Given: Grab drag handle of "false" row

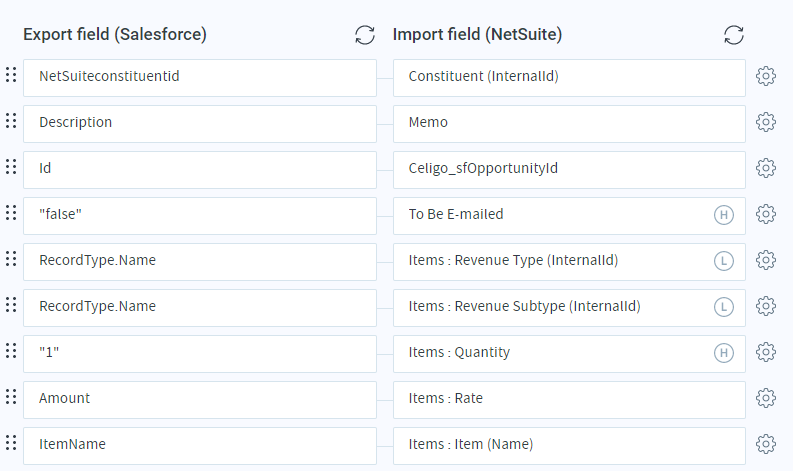Looking at the screenshot, I should click(x=11, y=212).
